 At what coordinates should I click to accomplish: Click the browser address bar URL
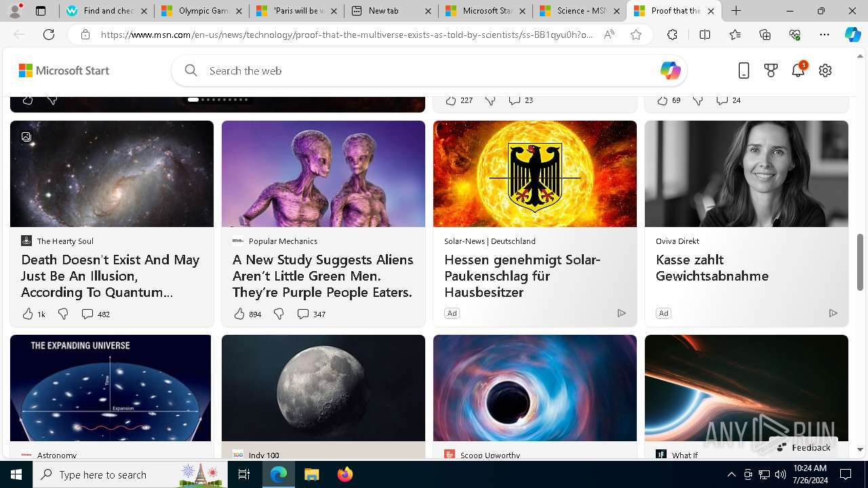tap(347, 35)
